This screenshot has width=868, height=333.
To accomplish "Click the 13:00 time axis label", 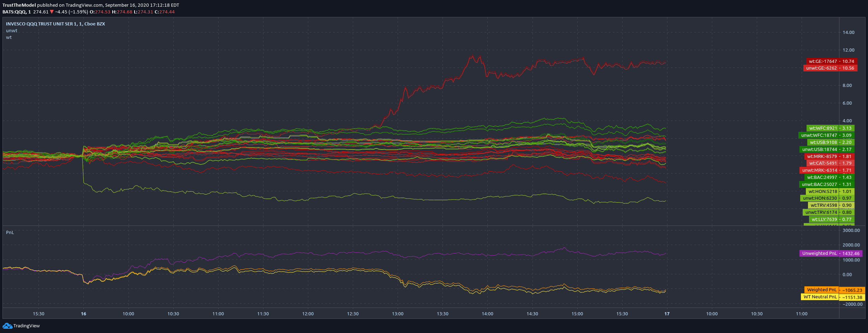I will (x=398, y=314).
